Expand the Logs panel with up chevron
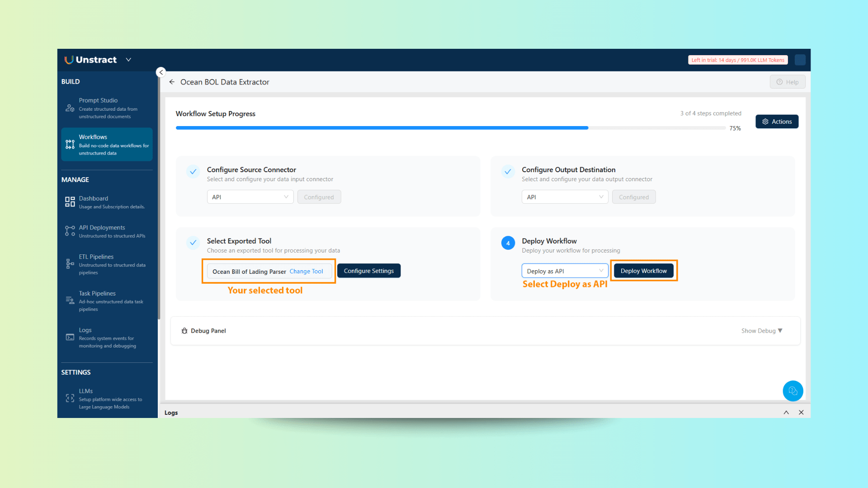The width and height of the screenshot is (868, 488). click(x=786, y=412)
